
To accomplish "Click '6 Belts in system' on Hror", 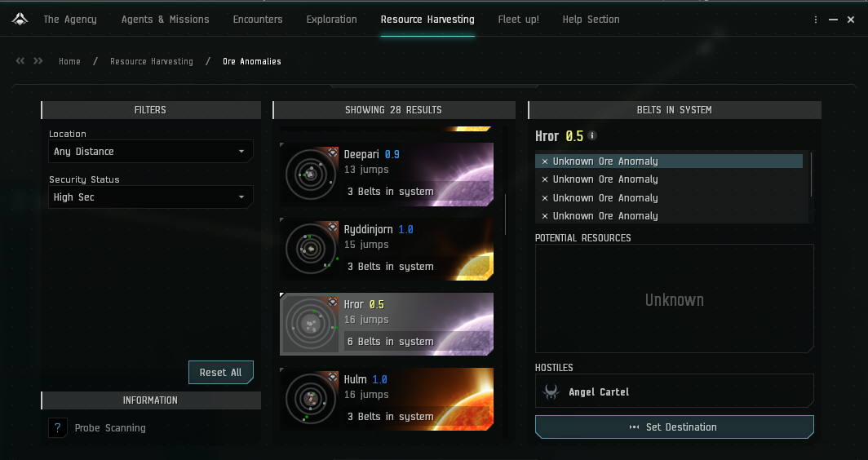I will click(390, 342).
